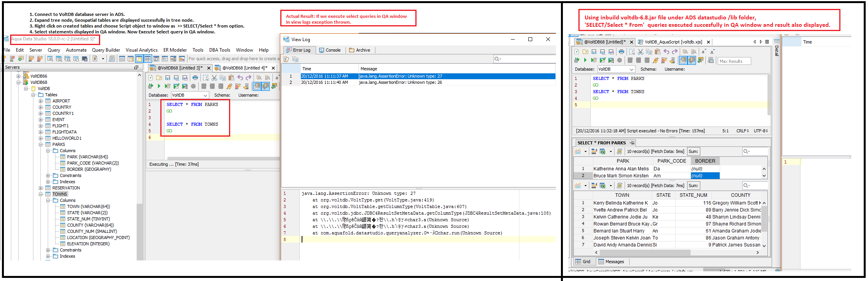
Task: Click search field in View Log toolbar
Action: [x=524, y=59]
